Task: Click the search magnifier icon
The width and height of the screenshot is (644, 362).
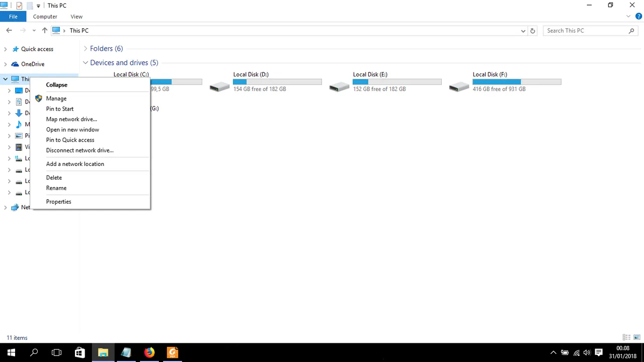Action: tap(631, 31)
